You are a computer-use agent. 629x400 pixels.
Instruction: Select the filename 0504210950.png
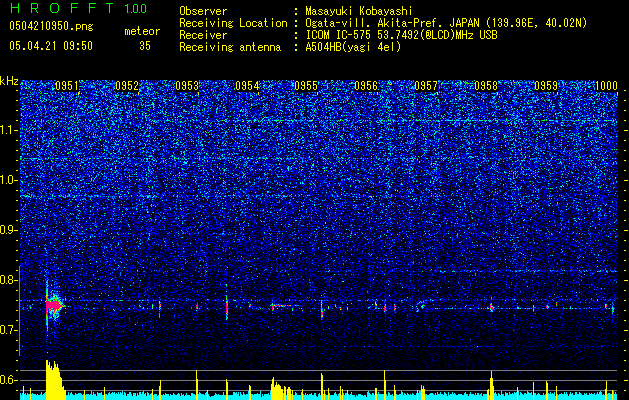[51, 26]
